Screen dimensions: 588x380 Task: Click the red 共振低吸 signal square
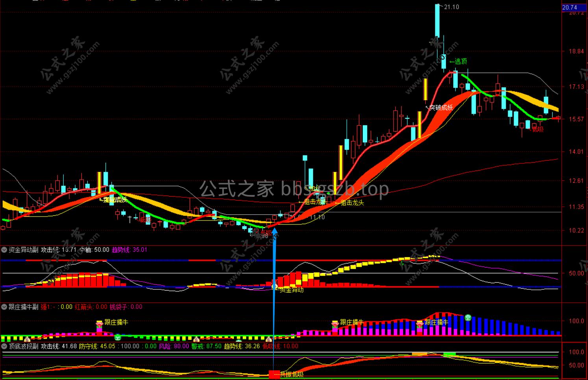pyautogui.click(x=274, y=374)
